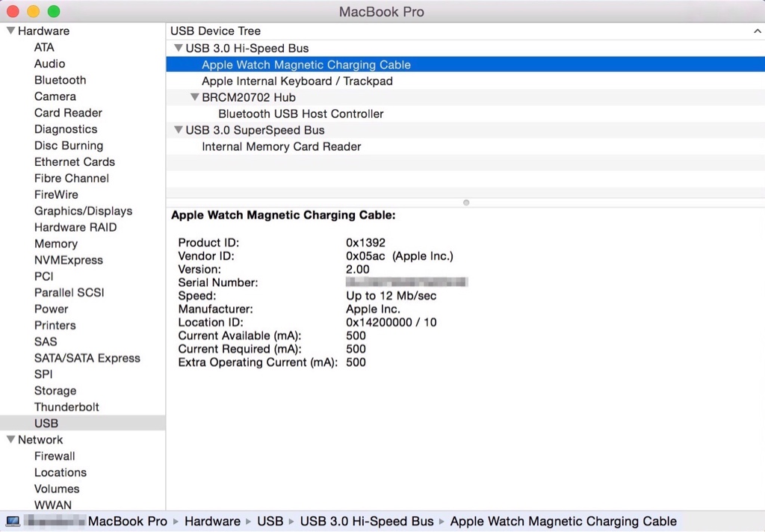Click the Network section label in sidebar
This screenshot has height=532, width=765.
pos(40,440)
